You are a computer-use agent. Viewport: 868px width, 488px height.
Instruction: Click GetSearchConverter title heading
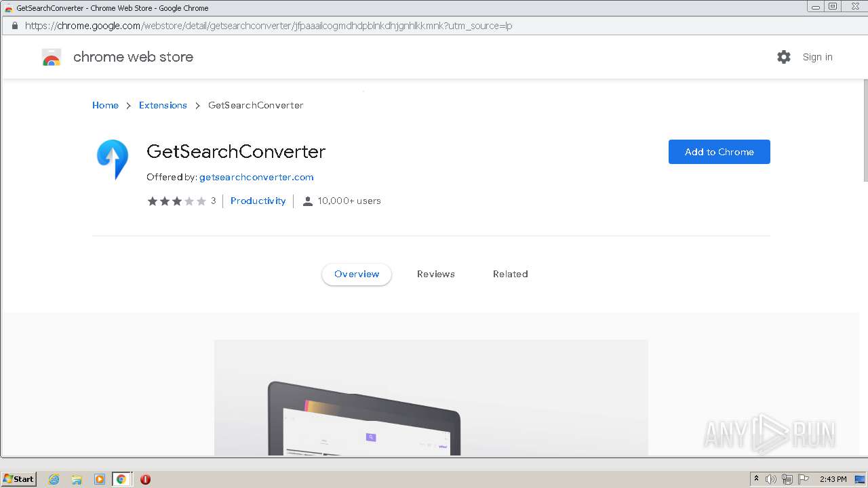[236, 151]
